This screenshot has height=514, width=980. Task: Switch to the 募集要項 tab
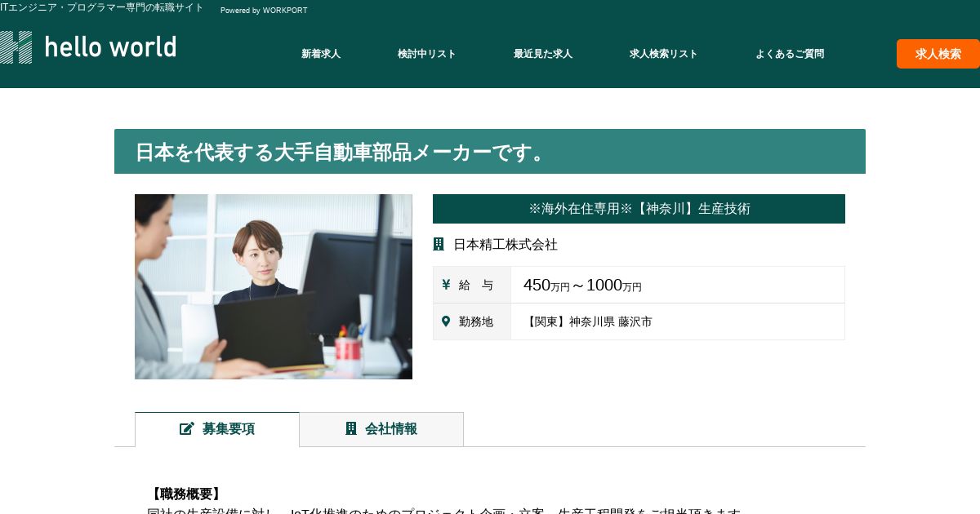217,429
